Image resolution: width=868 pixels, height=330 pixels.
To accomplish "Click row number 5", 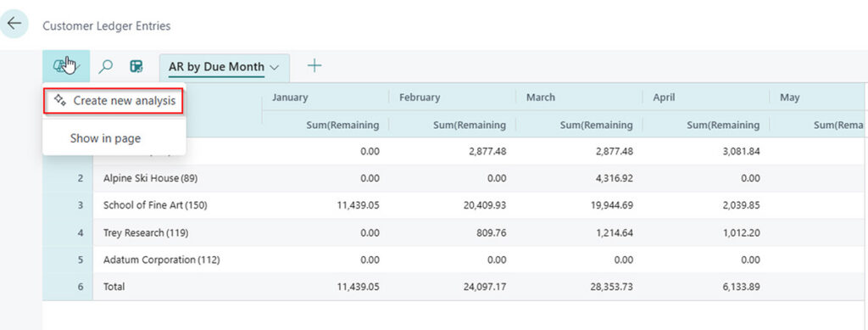I will [81, 260].
